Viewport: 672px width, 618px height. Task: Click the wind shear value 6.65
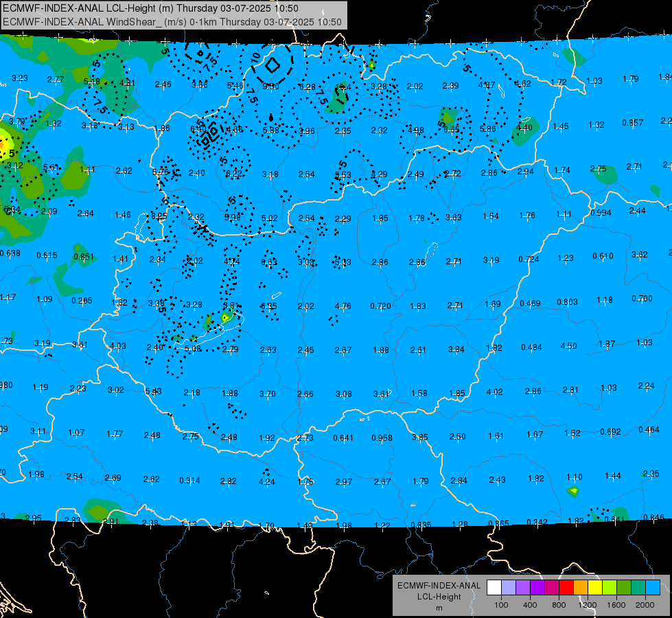451,130
